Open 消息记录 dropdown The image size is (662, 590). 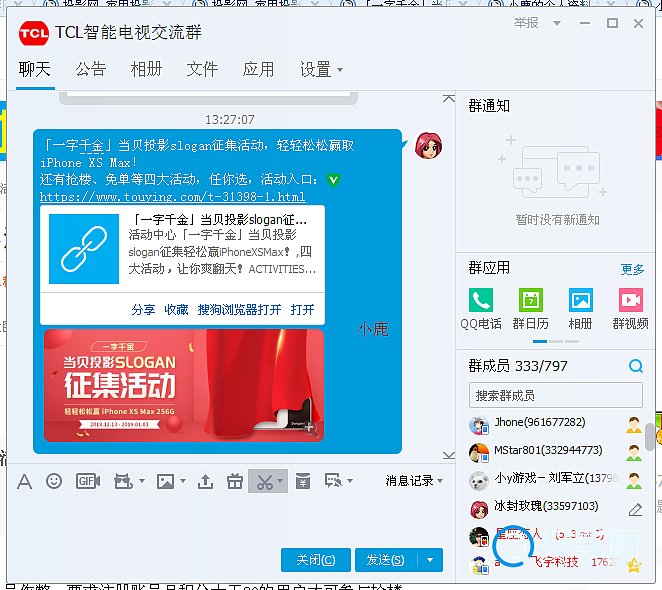coord(414,481)
